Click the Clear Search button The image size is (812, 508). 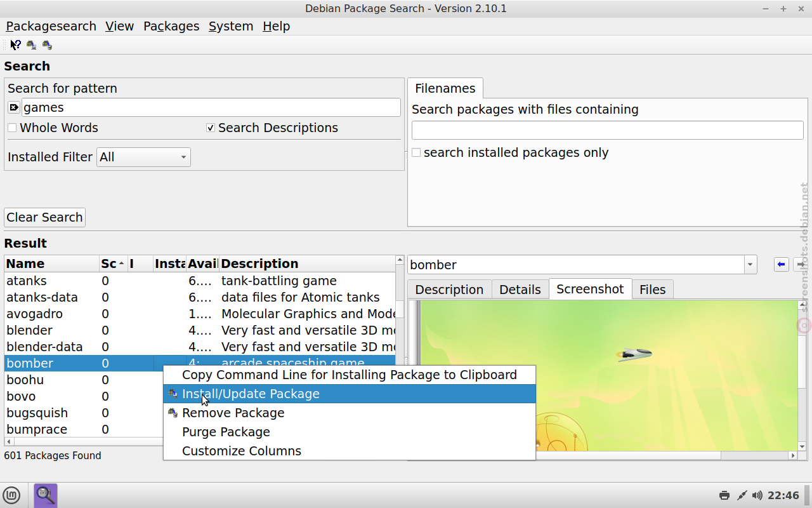44,217
